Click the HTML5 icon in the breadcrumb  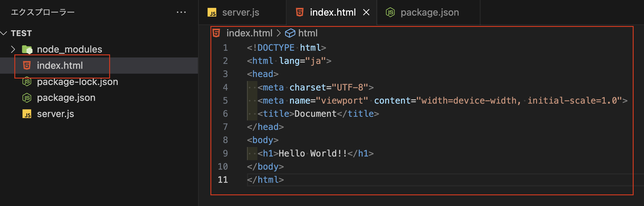point(216,33)
